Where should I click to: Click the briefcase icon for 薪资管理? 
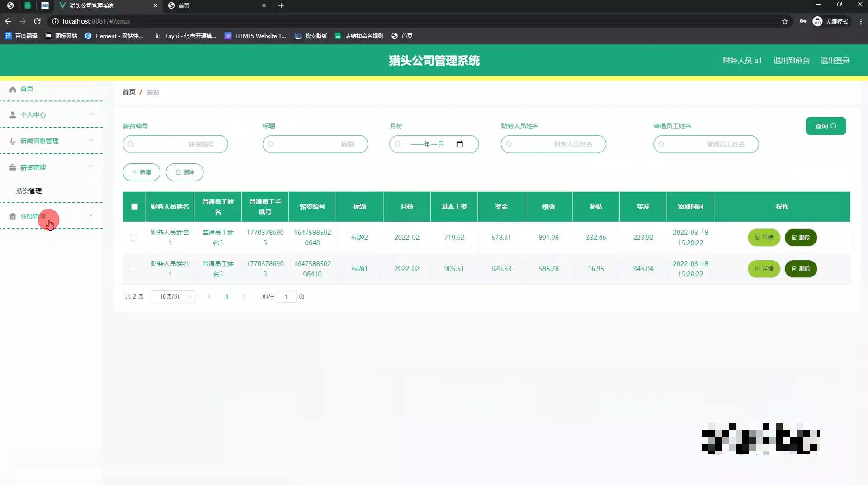[13, 167]
